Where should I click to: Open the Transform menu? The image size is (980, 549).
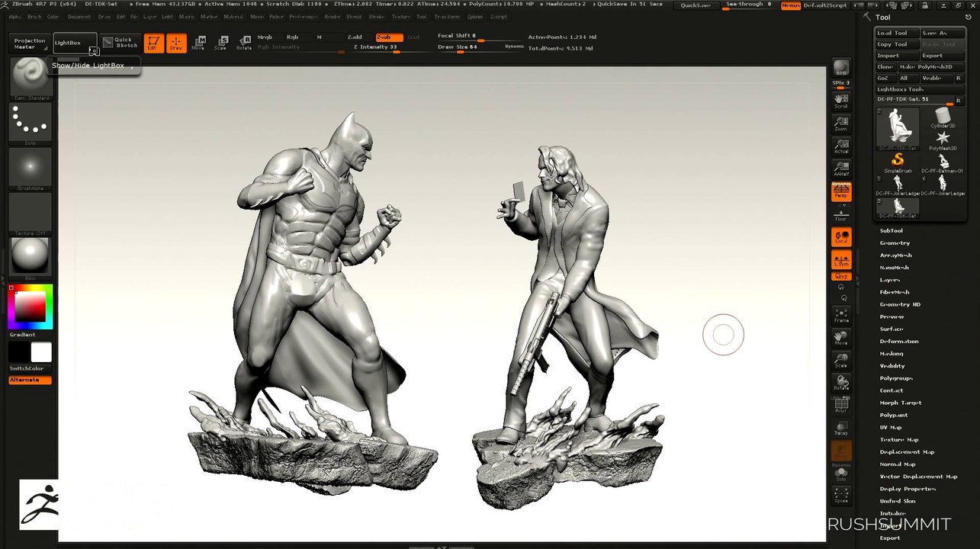pyautogui.click(x=447, y=16)
